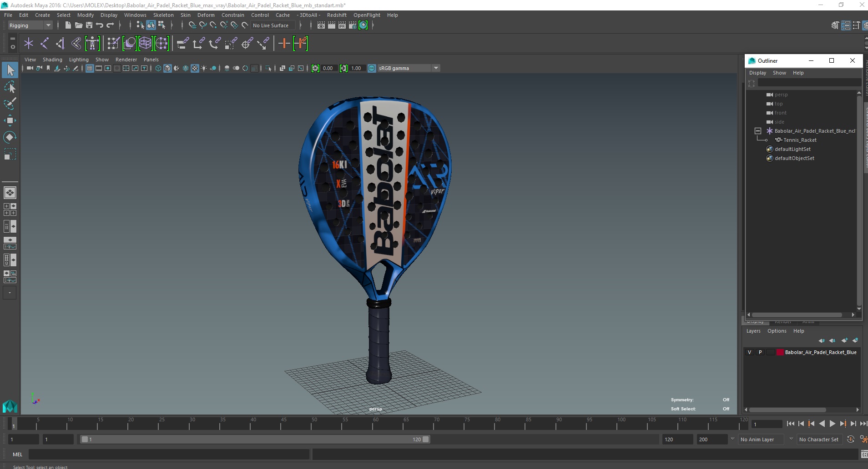Click the Set Key shelf icon
Screen dimensions: 868x469
284,44
